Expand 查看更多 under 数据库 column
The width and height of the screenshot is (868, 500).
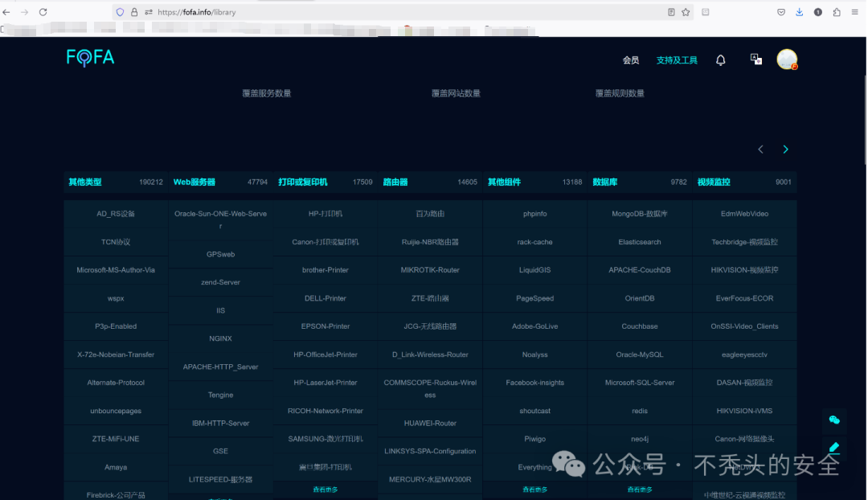click(x=640, y=490)
